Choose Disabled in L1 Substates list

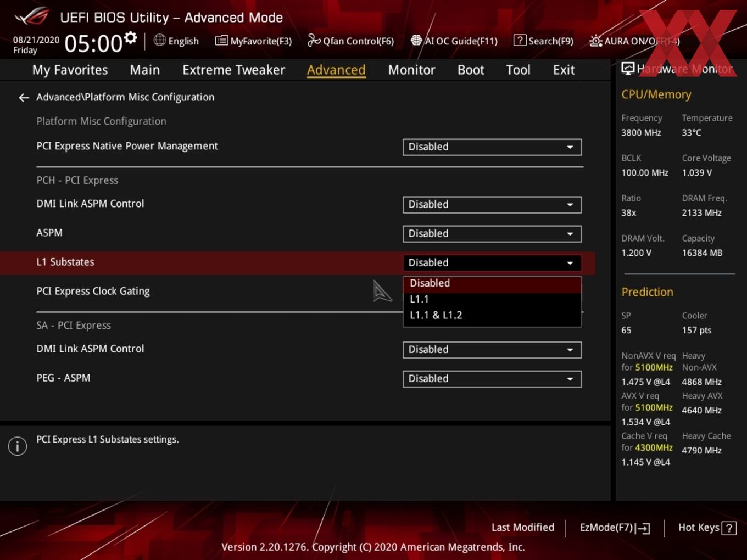[492, 283]
